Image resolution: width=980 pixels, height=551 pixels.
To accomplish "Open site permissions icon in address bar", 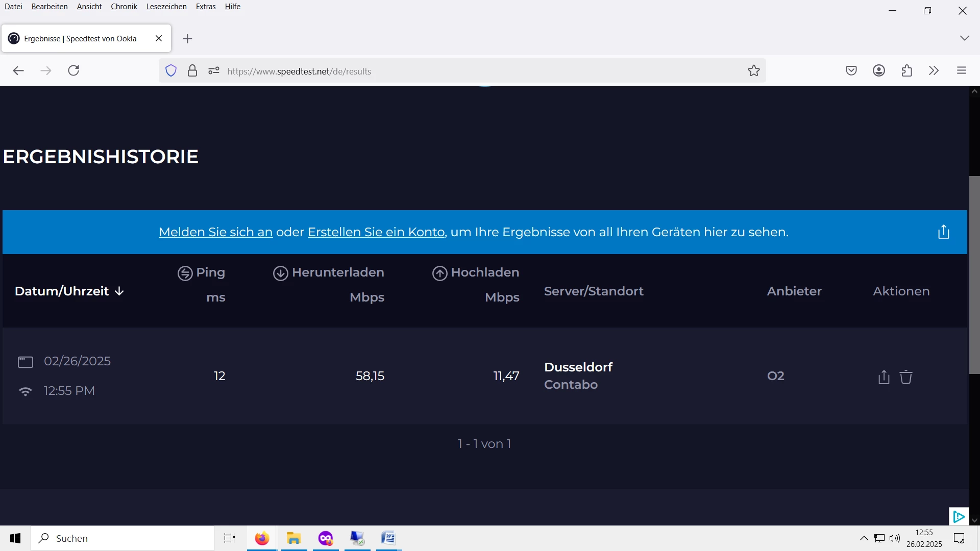I will pyautogui.click(x=214, y=71).
